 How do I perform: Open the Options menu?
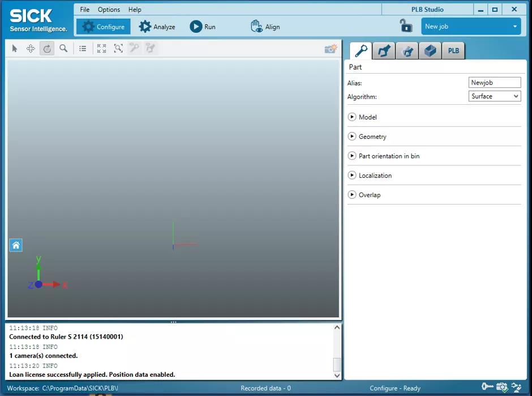[109, 10]
